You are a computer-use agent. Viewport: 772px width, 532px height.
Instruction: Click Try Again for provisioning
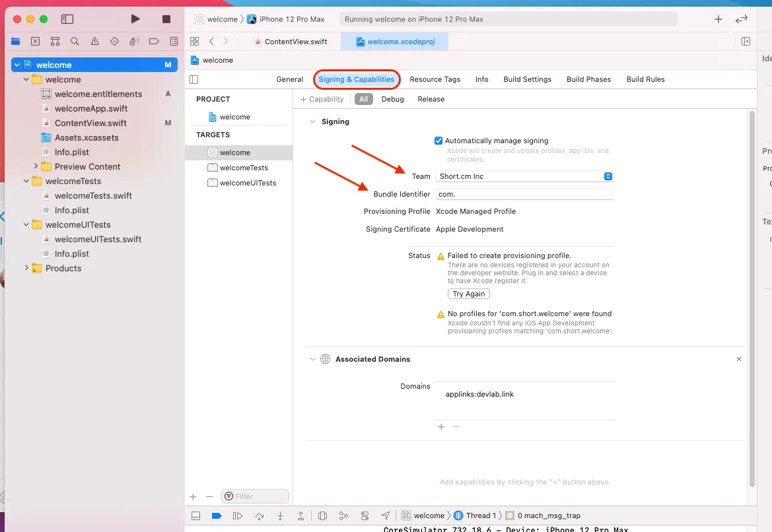pyautogui.click(x=469, y=294)
